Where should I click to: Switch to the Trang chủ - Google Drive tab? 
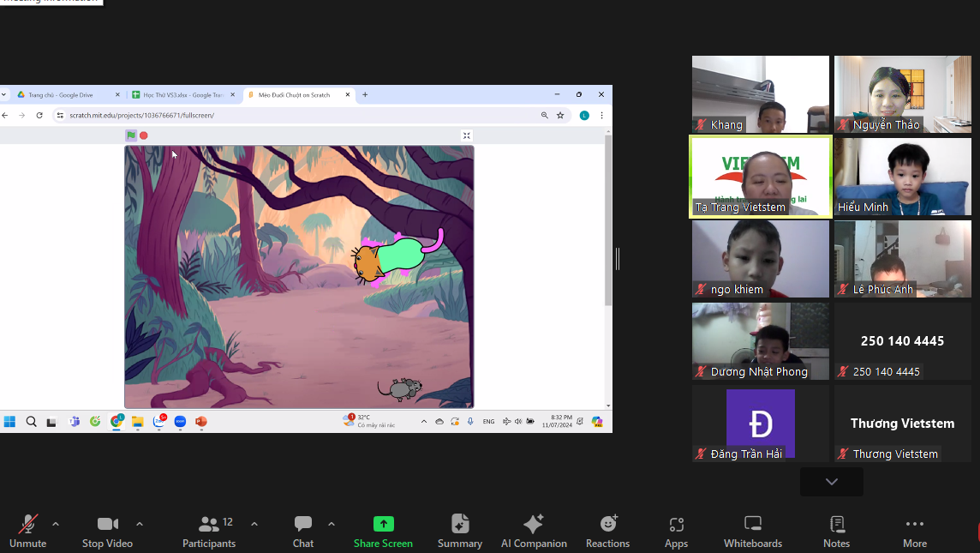pyautogui.click(x=61, y=95)
